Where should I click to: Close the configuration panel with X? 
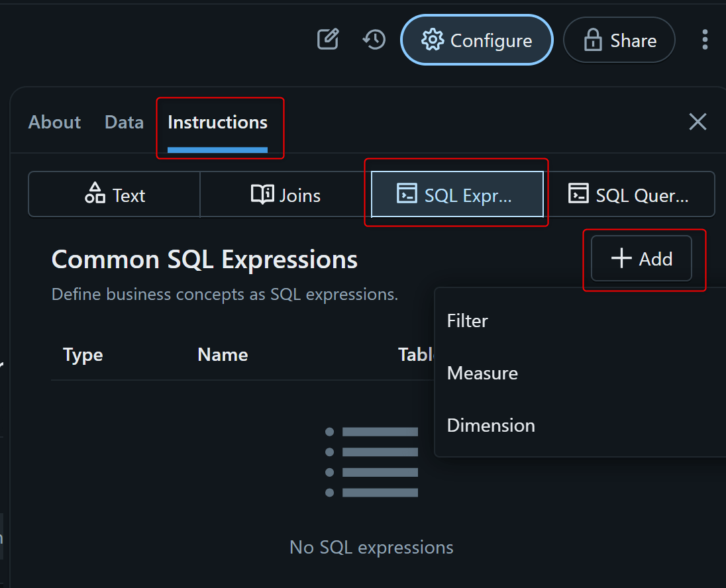(698, 122)
